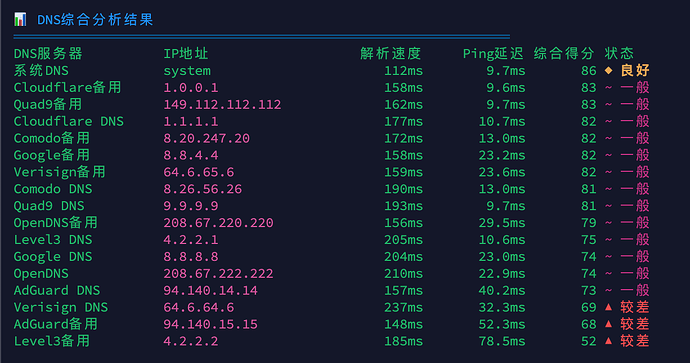Click the score 69 value
Viewport: 690px width, 363px height.
(x=589, y=307)
